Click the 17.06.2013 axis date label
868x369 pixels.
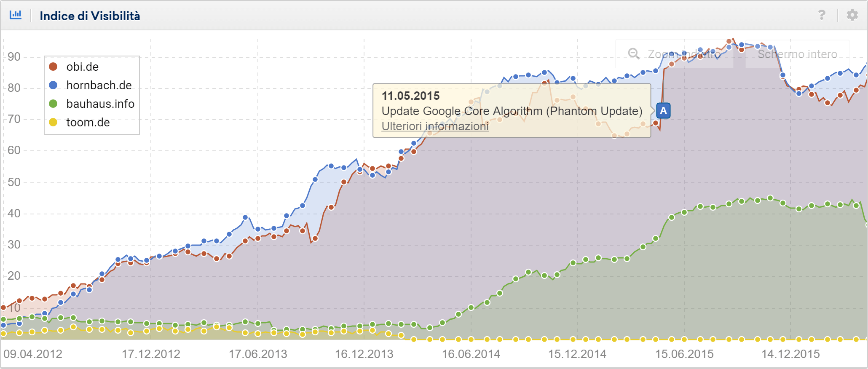coord(258,354)
